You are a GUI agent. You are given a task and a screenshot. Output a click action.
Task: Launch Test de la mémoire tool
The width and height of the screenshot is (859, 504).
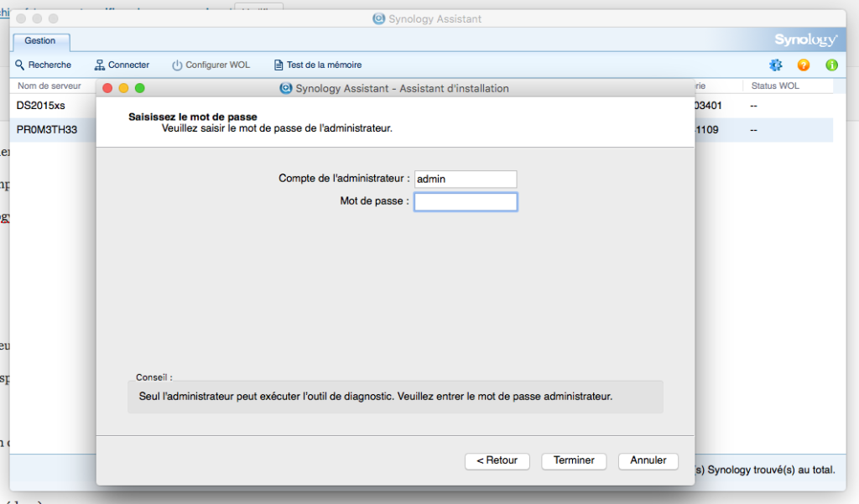[317, 65]
